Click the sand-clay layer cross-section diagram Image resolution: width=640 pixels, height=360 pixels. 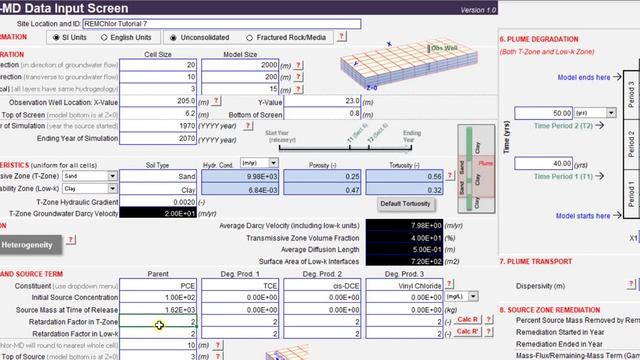pyautogui.click(x=476, y=169)
